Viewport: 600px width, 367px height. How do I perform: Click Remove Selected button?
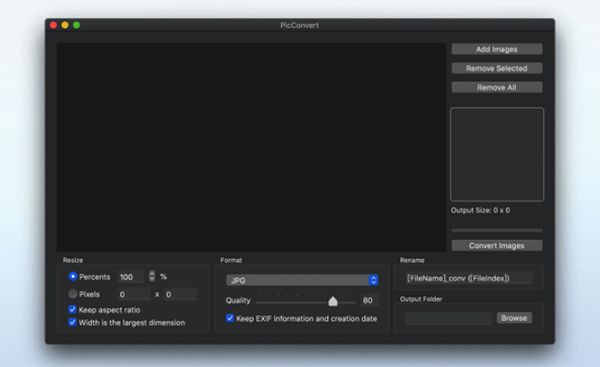coord(497,68)
